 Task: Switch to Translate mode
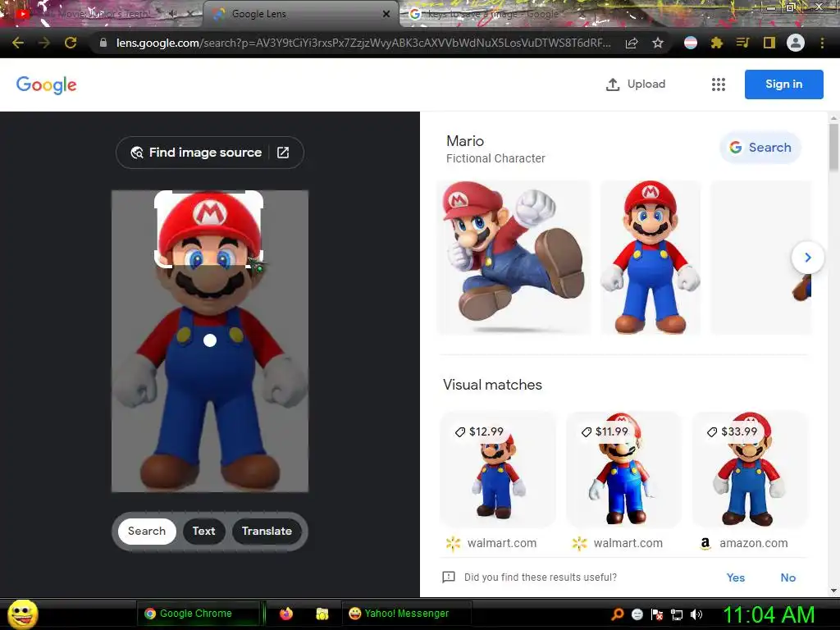(x=267, y=531)
